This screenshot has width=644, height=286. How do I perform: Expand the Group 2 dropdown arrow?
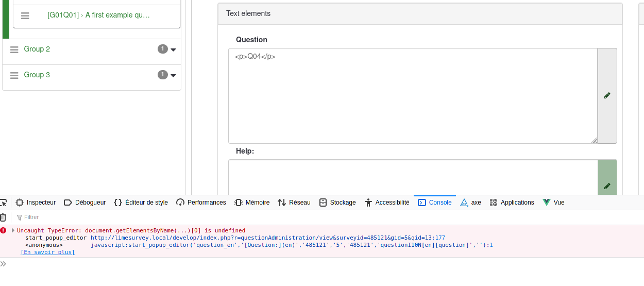[x=173, y=49]
